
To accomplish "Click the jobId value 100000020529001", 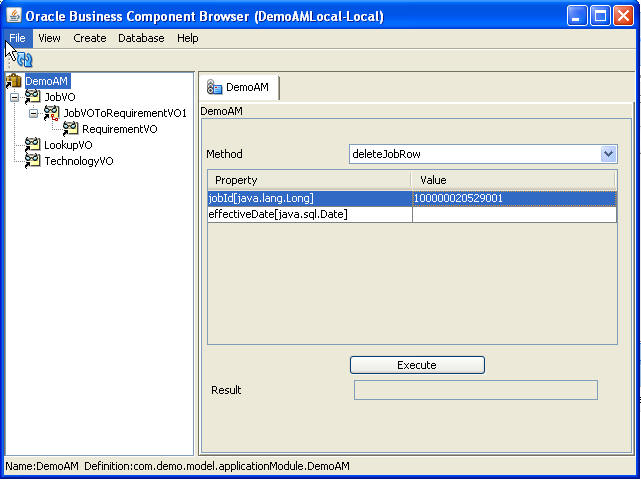I will (514, 198).
